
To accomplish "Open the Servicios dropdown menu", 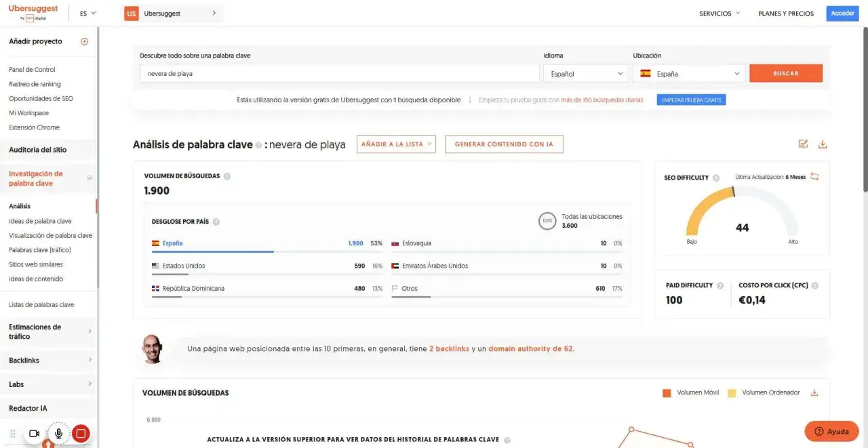I will click(719, 14).
